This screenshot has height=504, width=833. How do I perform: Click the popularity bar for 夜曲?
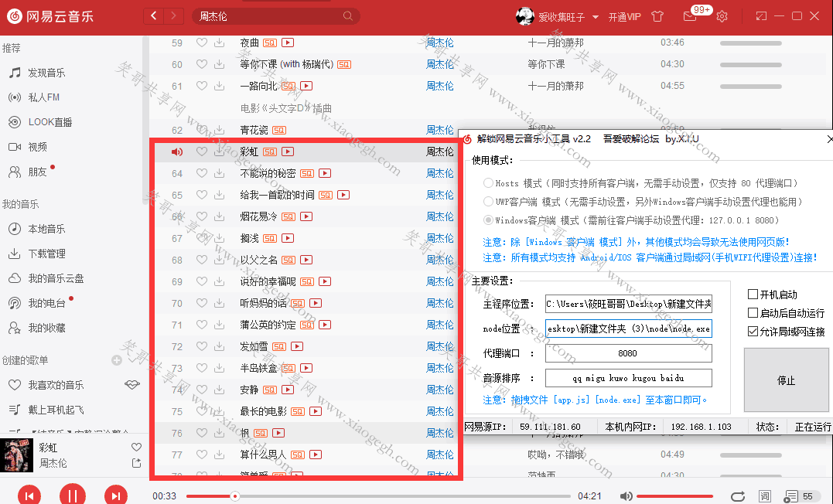click(x=751, y=43)
